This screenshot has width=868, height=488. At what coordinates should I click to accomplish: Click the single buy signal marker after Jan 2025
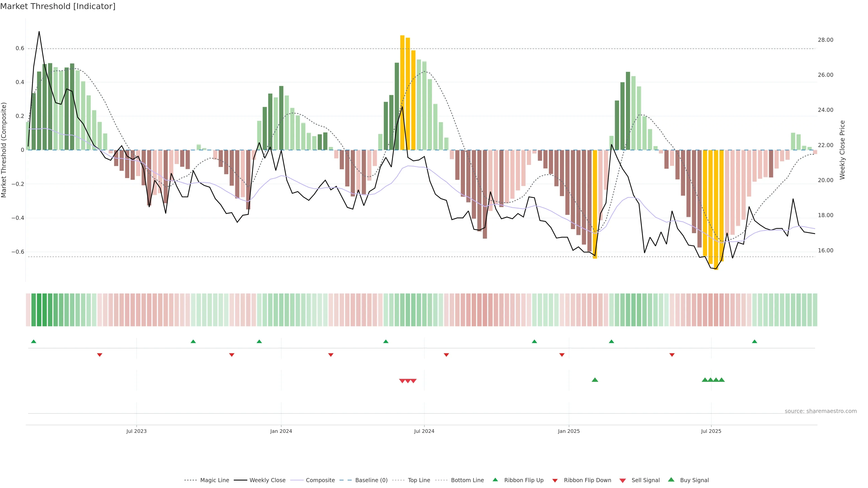click(595, 380)
